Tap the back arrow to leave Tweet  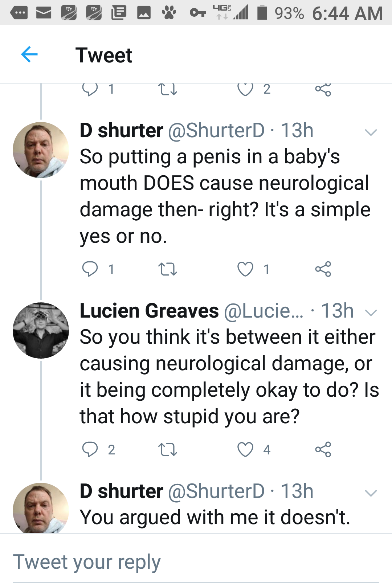click(x=29, y=55)
